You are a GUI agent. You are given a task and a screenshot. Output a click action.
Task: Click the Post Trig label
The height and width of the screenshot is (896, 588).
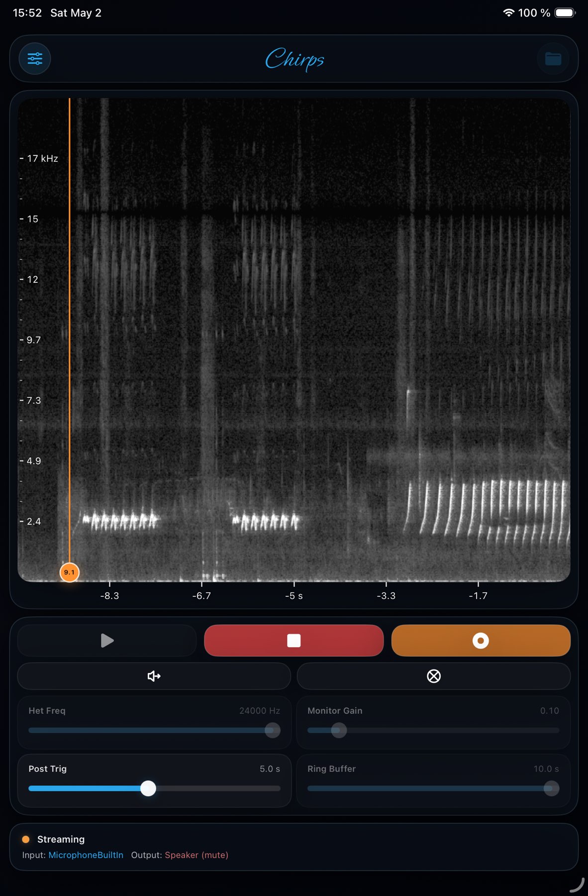pos(47,769)
